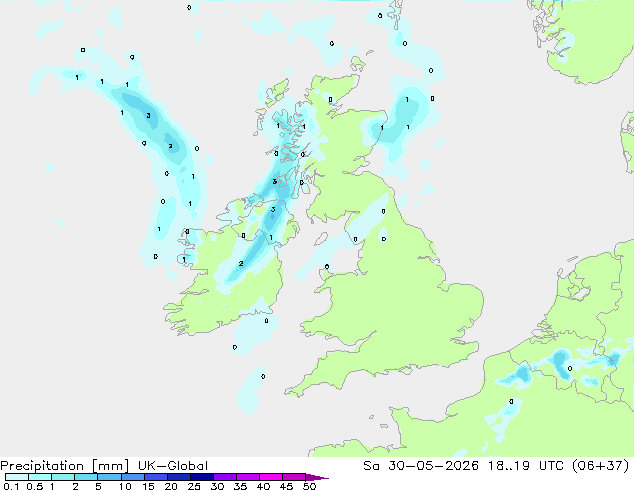This screenshot has height=490, width=634.
Task: Click the 'Precipitation [mm]' title text
Action: [x=65, y=466]
